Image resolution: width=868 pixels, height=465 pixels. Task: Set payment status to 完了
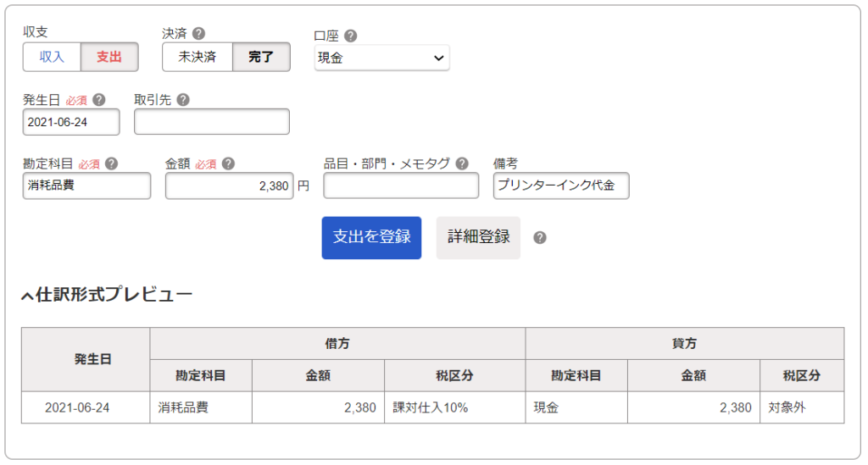(x=261, y=57)
